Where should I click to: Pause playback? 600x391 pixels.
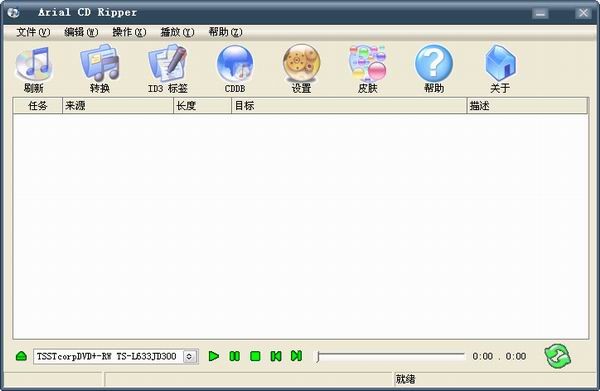tap(234, 356)
